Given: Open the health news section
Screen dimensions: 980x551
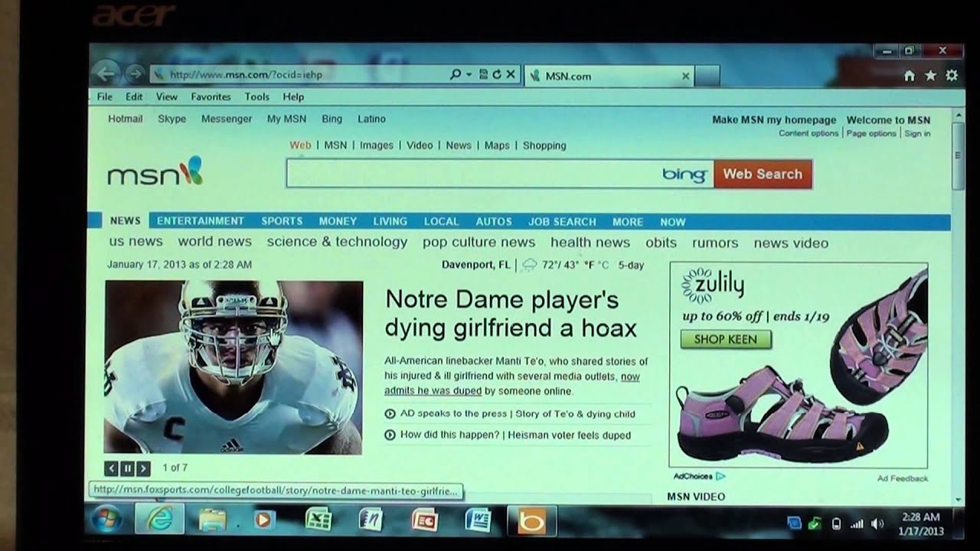Looking at the screenshot, I should 590,242.
